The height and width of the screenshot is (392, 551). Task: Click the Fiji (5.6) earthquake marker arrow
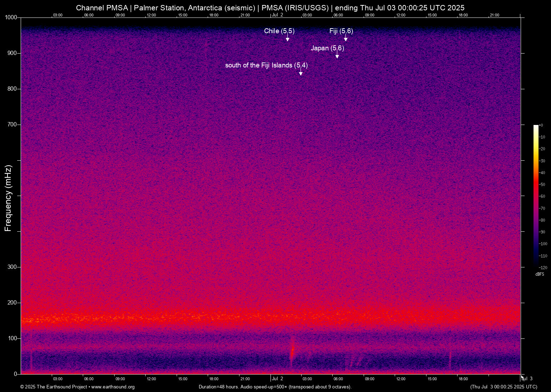tap(345, 39)
